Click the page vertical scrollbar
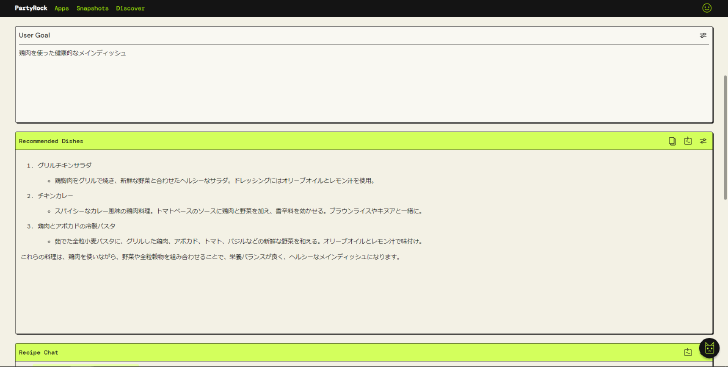Screen dimensions: 728x367 (x=725, y=138)
